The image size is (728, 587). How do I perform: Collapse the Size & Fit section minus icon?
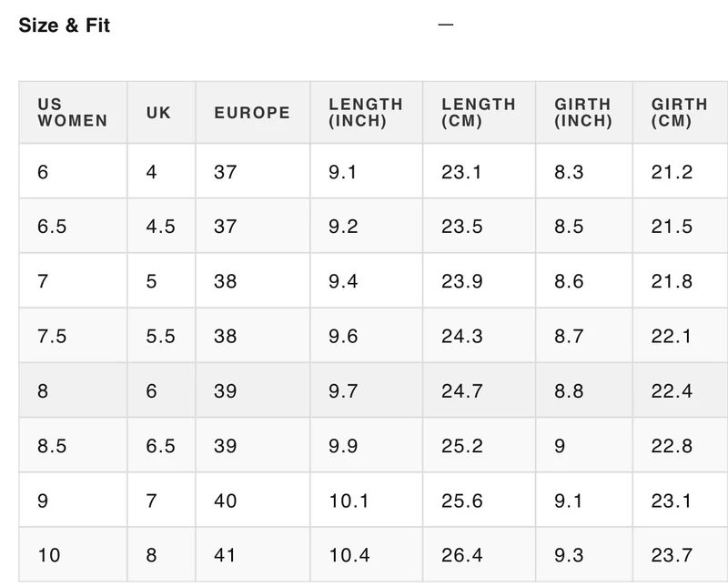[x=446, y=25]
